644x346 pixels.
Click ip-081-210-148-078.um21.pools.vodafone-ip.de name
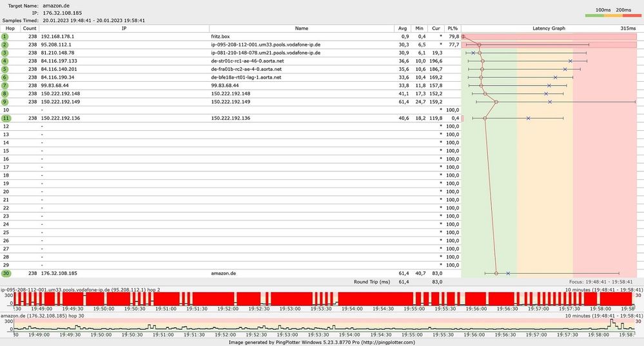click(266, 53)
